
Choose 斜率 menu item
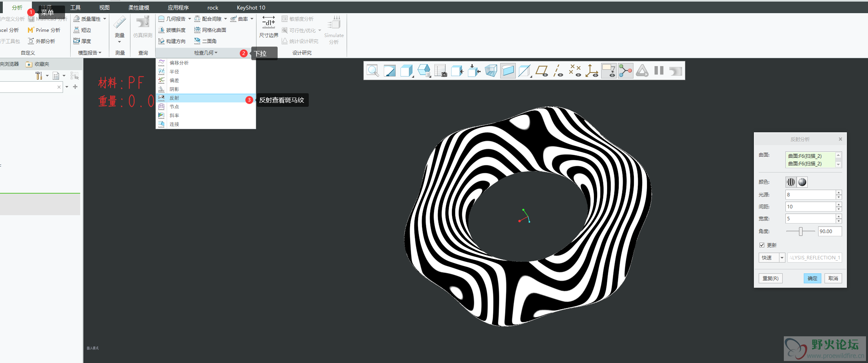click(x=205, y=116)
